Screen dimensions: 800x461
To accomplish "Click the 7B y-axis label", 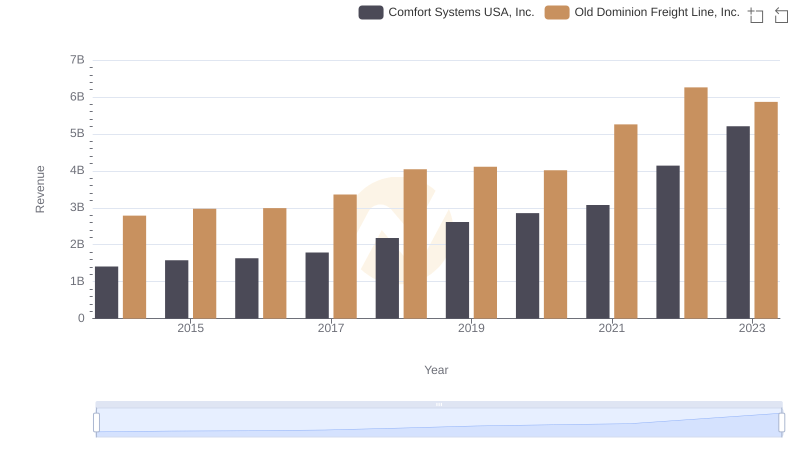I will point(77,60).
